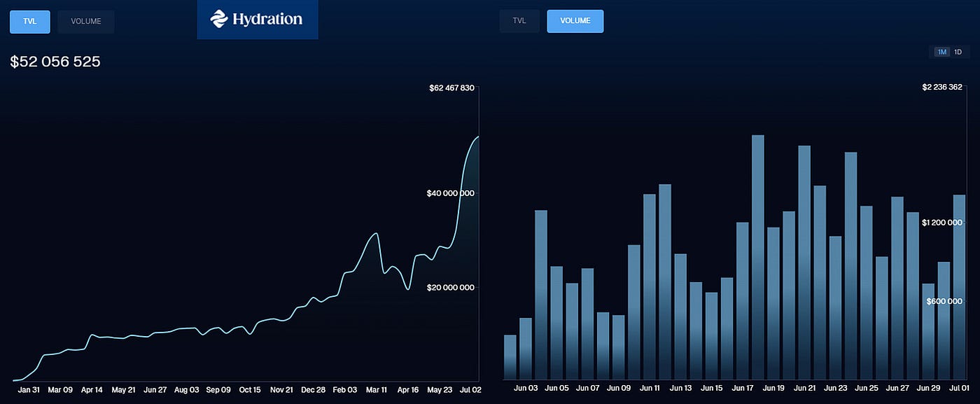Click the Jul 02 label on the TVL axis

(x=471, y=389)
